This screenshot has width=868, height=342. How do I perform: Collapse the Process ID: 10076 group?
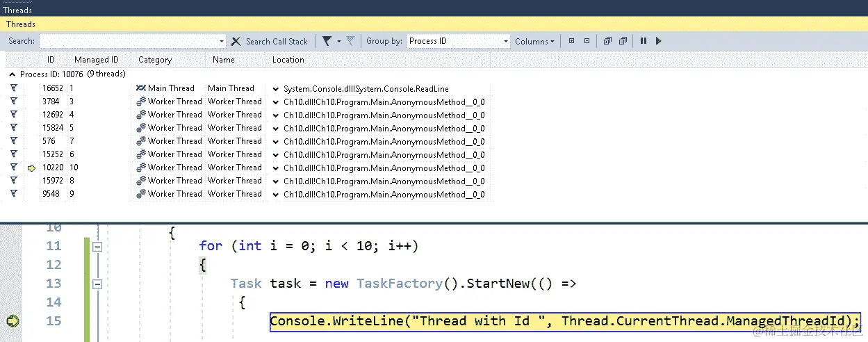[x=13, y=74]
